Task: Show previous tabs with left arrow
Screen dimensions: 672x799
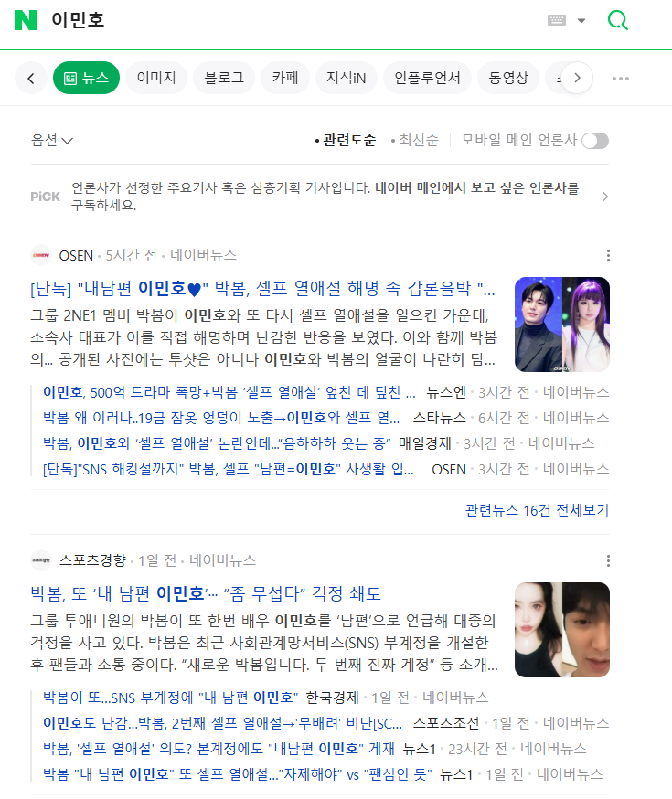Action: click(31, 78)
